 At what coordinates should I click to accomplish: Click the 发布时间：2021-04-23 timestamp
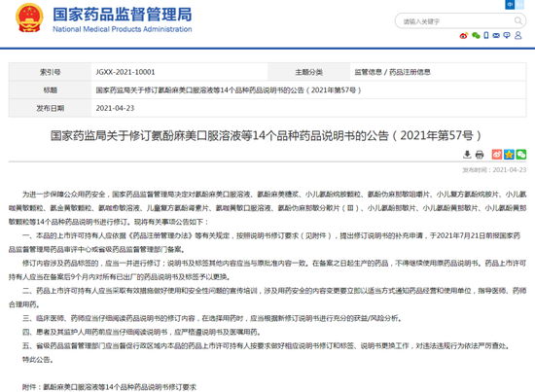[x=494, y=170]
